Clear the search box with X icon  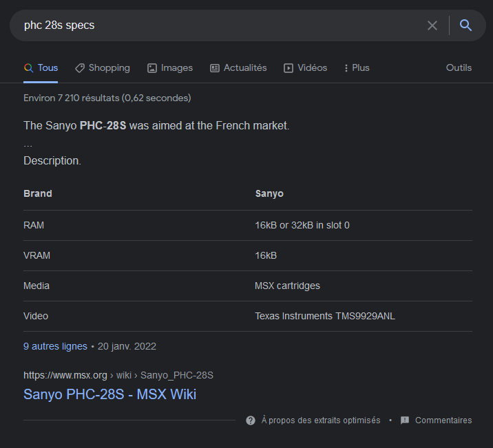coord(432,25)
